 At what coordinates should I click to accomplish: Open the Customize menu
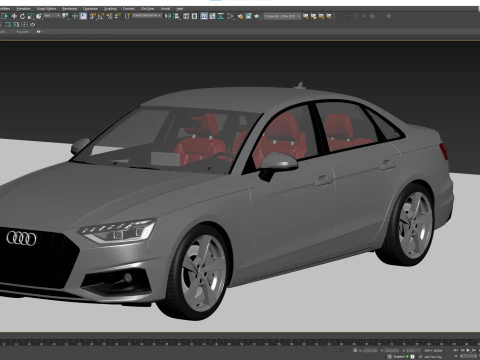pyautogui.click(x=90, y=9)
